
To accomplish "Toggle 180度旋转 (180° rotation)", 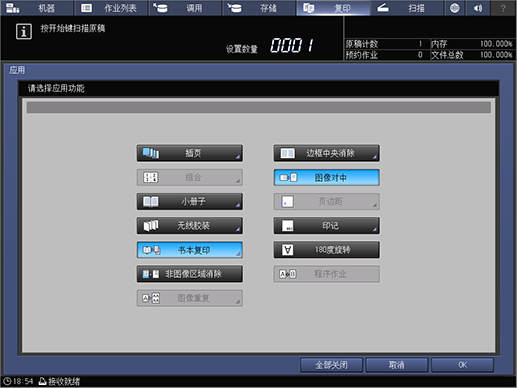I will [x=327, y=250].
